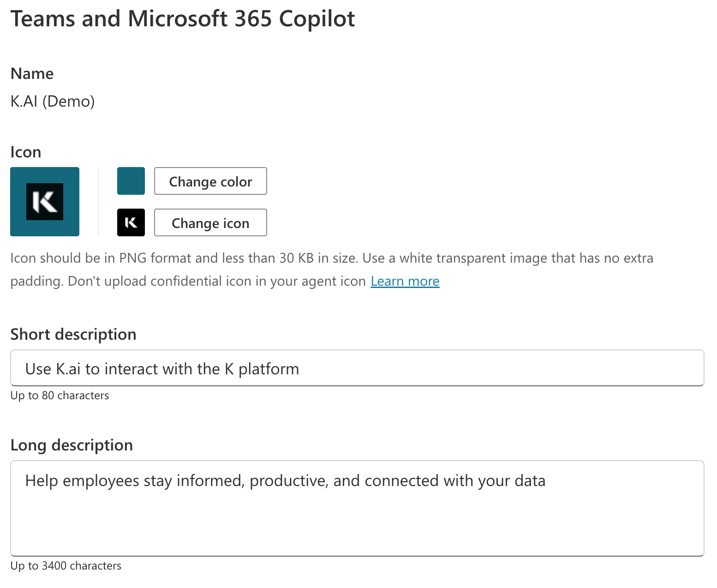Click the Short description label

click(73, 334)
